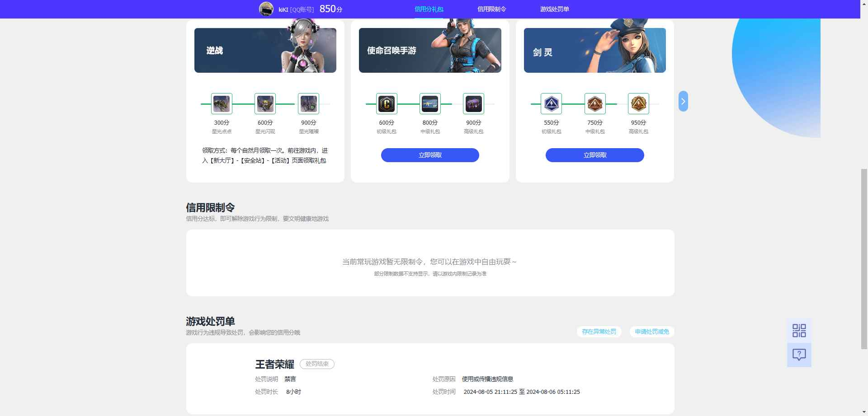The width and height of the screenshot is (868, 416).
Task: Click the 游戏处罚单 section heading
Action: click(210, 321)
